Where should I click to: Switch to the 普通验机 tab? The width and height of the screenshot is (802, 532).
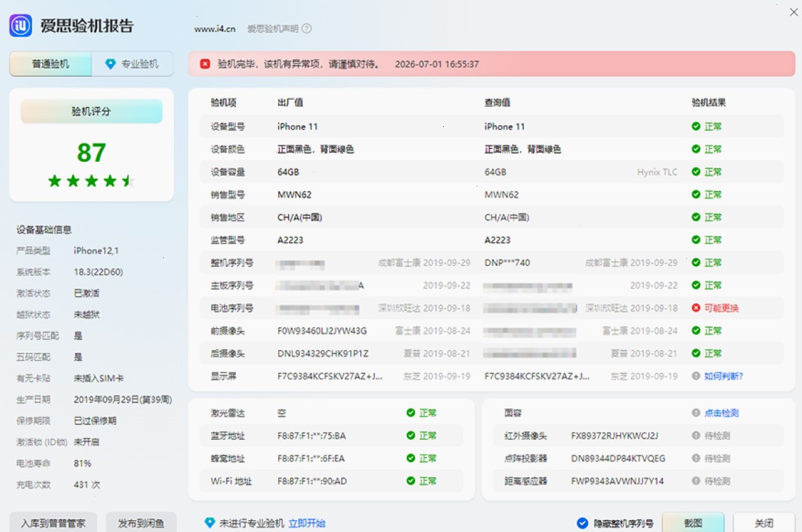click(x=50, y=64)
